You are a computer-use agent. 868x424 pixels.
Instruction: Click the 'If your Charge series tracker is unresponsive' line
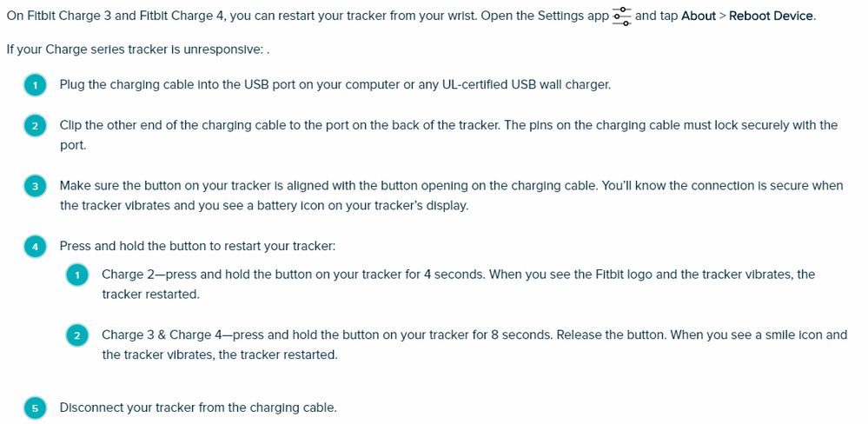pyautogui.click(x=136, y=50)
